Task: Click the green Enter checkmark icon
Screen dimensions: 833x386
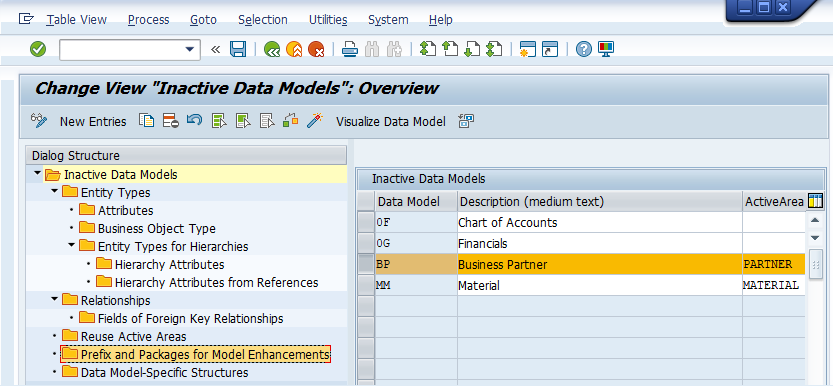Action: pos(38,49)
